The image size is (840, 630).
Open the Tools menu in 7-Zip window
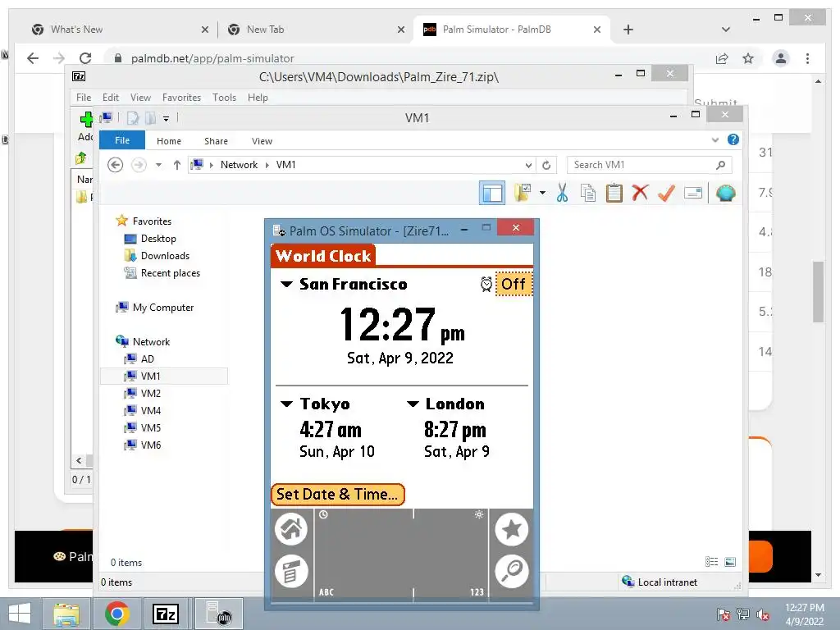(x=224, y=98)
